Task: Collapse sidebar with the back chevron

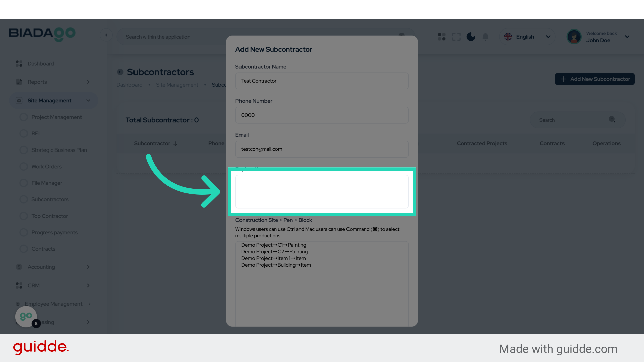Action: click(x=106, y=35)
